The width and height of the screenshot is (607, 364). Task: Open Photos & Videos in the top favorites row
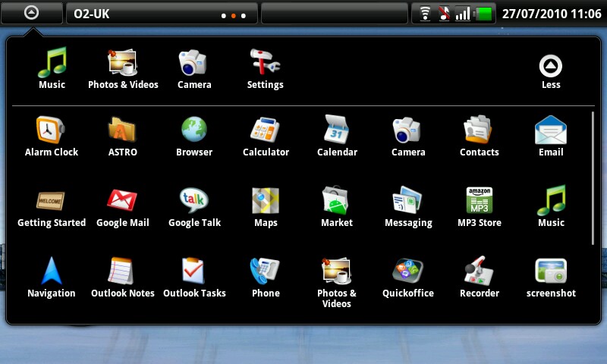click(123, 68)
